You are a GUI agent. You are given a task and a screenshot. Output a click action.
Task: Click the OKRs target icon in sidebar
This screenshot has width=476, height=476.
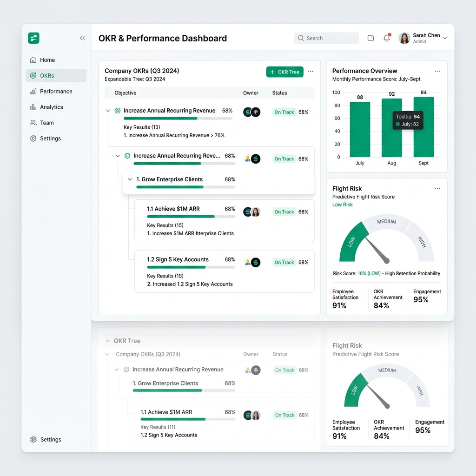[33, 76]
